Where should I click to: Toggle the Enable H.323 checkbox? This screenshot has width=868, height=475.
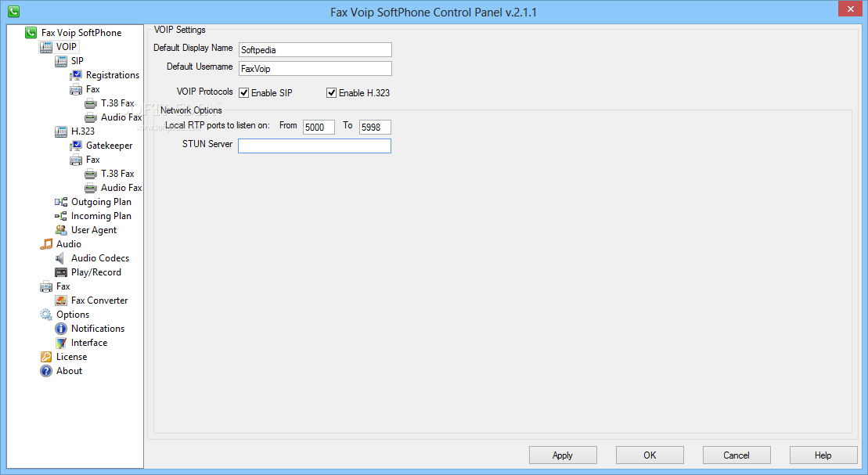click(331, 93)
